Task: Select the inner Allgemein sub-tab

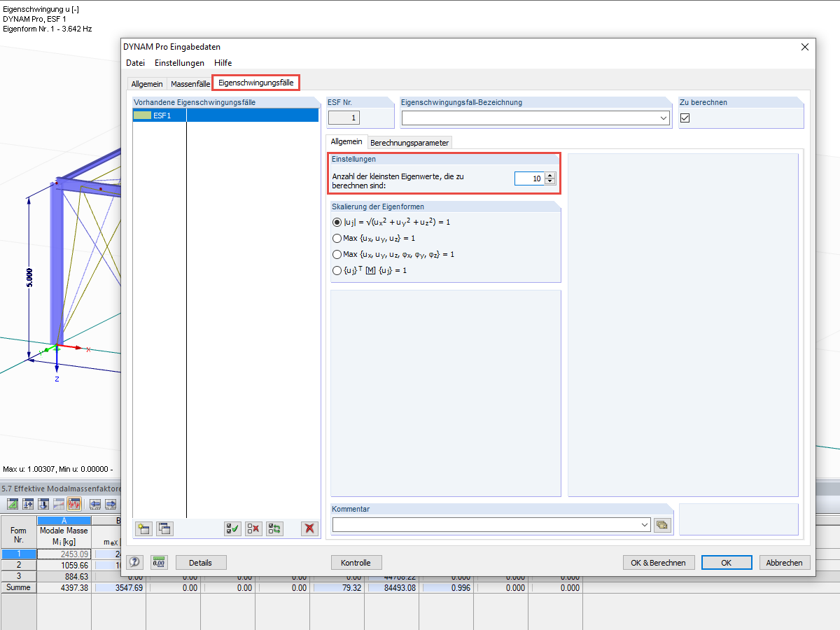Action: click(x=346, y=141)
